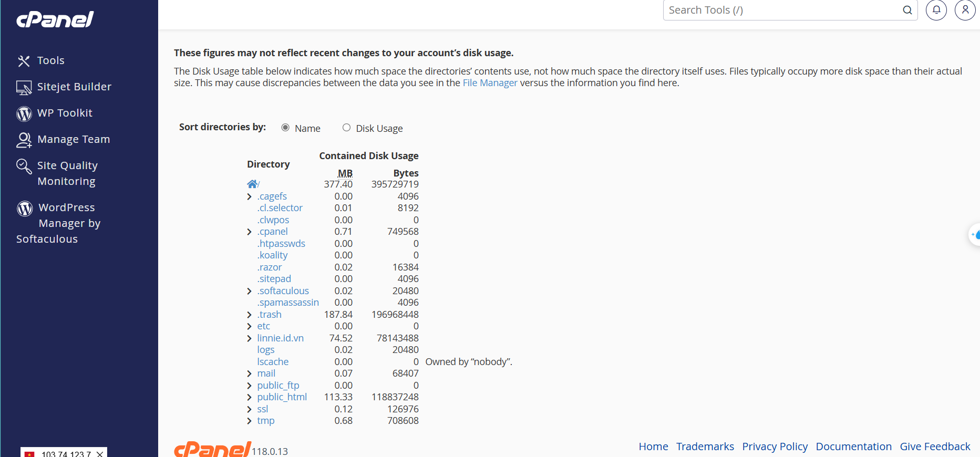Open Site Quality Monitoring menu item
The image size is (980, 457).
(67, 173)
